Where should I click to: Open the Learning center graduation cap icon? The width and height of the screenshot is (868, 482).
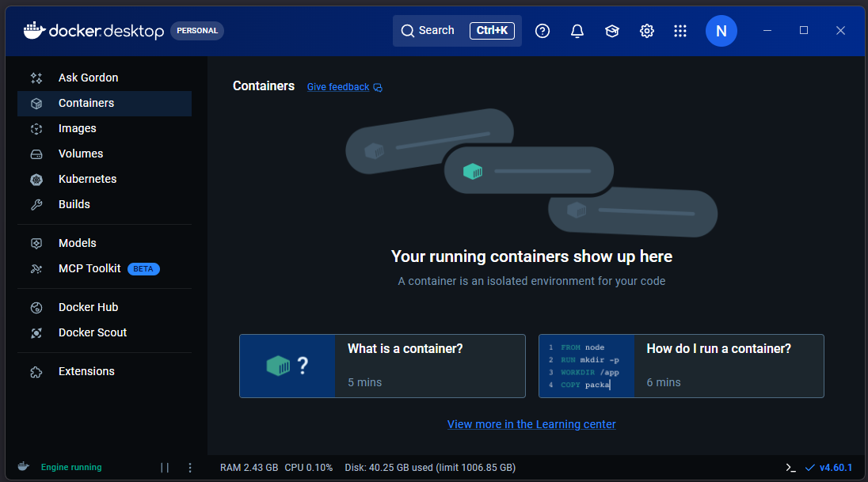tap(612, 31)
